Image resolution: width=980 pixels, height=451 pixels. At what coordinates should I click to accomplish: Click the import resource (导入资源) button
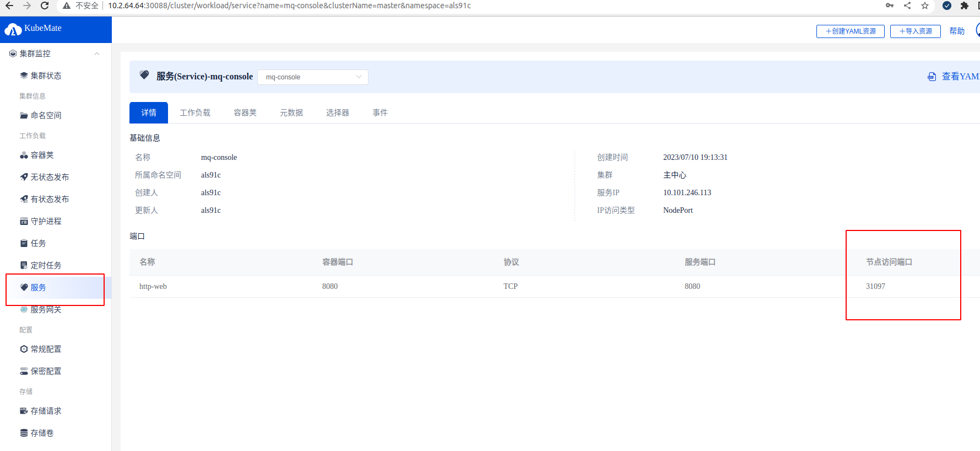coord(915,31)
